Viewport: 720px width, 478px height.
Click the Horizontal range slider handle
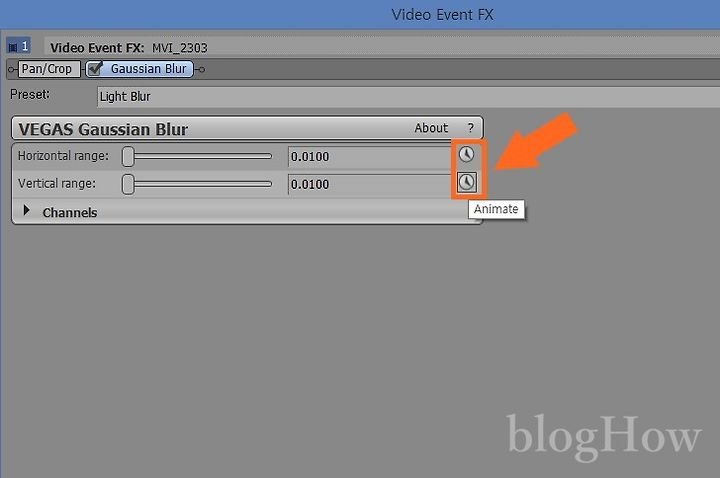[128, 157]
